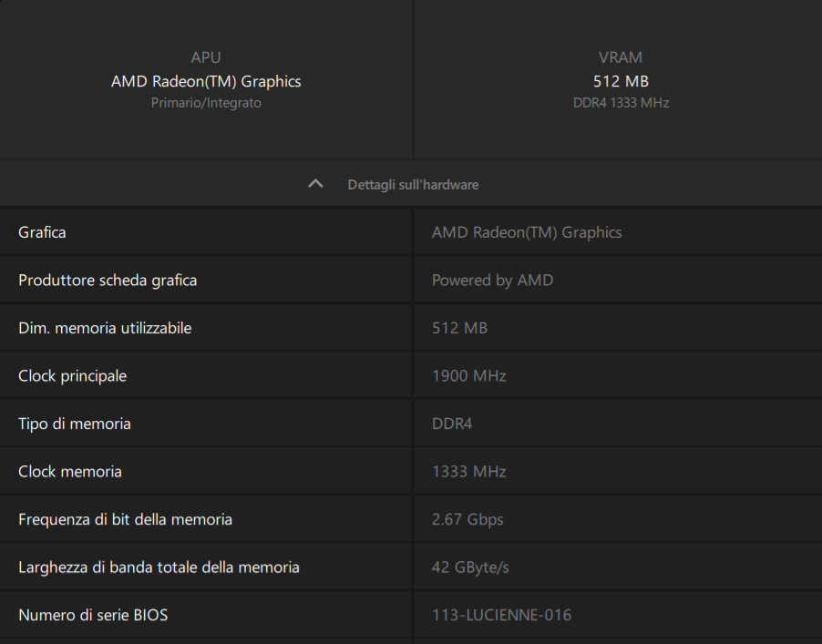
Task: Select '1333 MHz' in Clock memoria row
Action: click(x=468, y=472)
